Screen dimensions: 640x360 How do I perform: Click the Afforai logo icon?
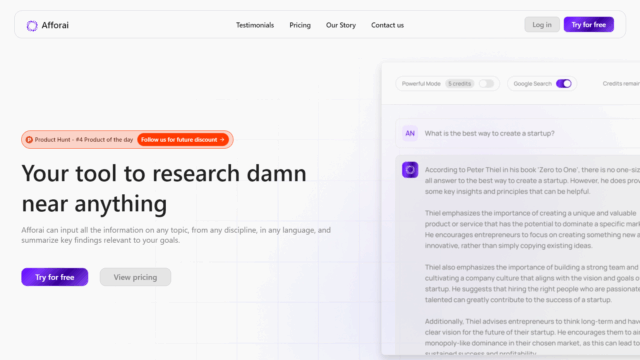[x=32, y=26]
